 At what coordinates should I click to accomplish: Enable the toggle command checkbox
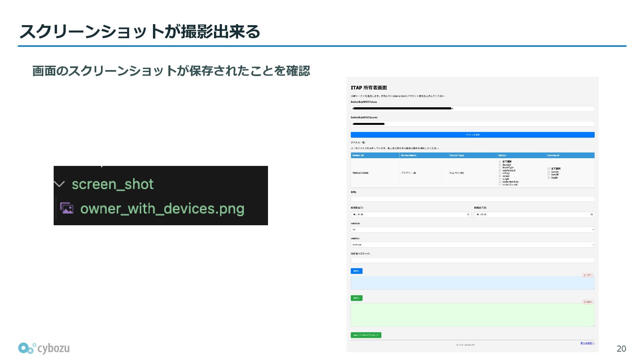tap(549, 178)
